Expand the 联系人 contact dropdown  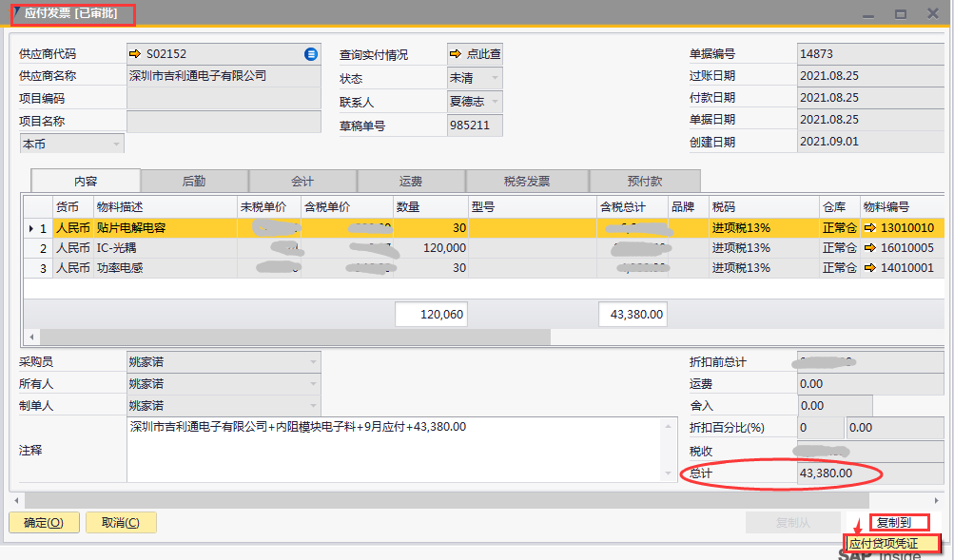(495, 101)
